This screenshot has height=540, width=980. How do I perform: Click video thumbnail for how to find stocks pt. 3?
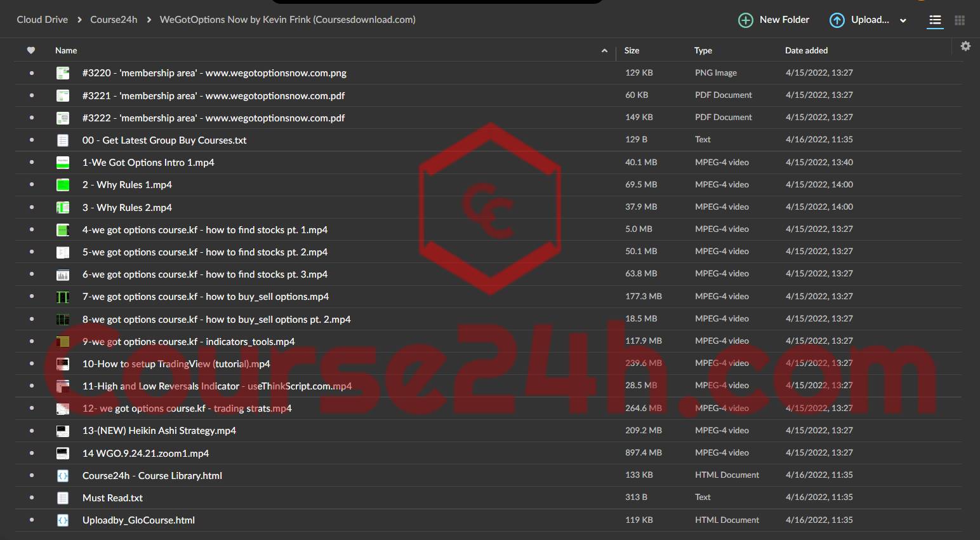[63, 274]
